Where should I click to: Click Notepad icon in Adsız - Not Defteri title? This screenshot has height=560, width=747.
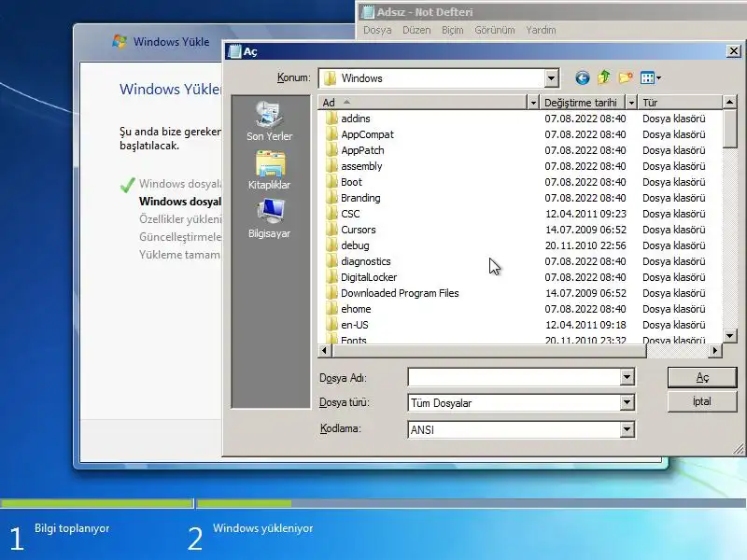[367, 12]
